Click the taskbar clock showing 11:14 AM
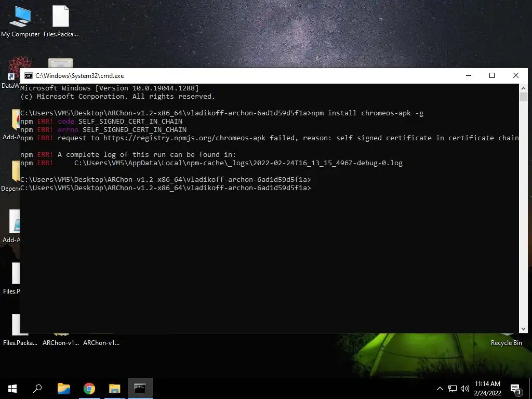The width and height of the screenshot is (532, 399). (487, 384)
